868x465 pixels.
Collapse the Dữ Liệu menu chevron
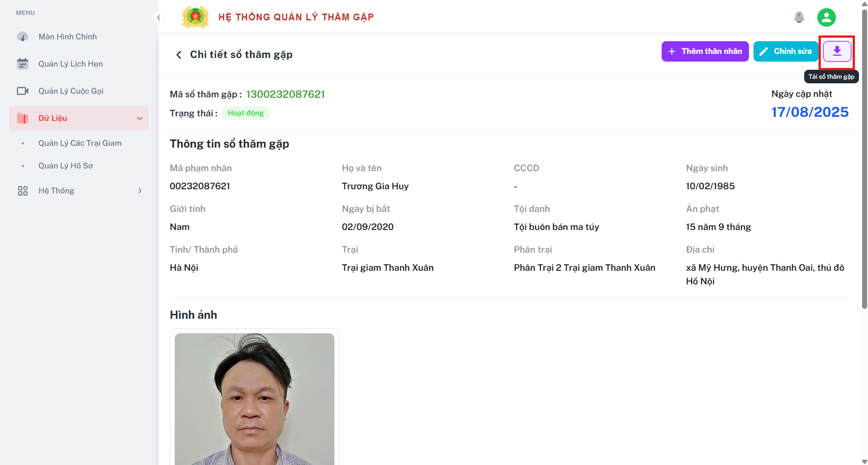coord(140,118)
